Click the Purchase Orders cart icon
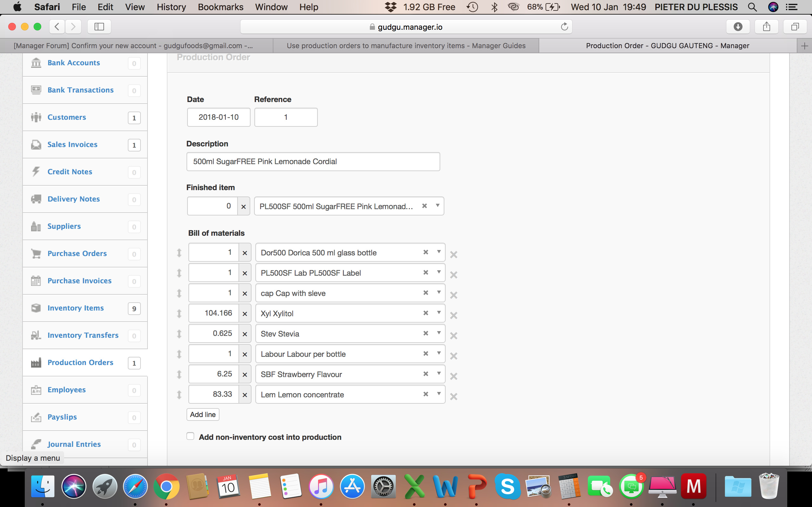Image resolution: width=812 pixels, height=507 pixels. tap(36, 253)
